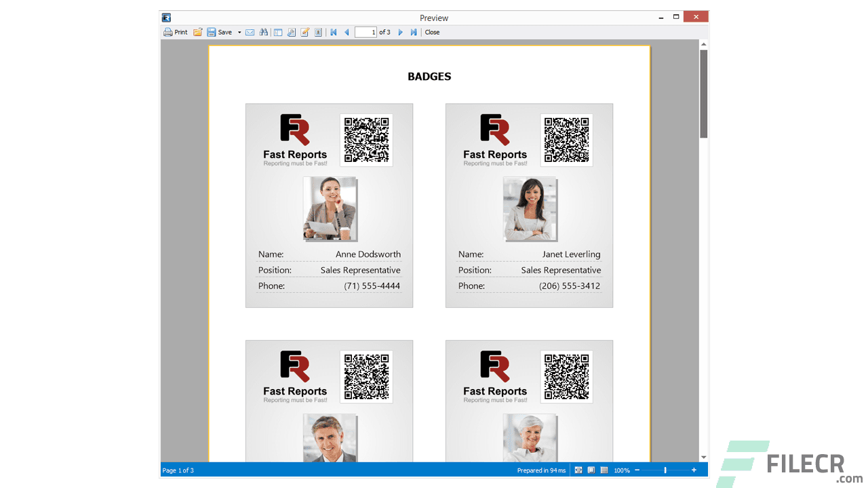The height and width of the screenshot is (488, 868).
Task: Enable continuous pages view
Action: (604, 470)
